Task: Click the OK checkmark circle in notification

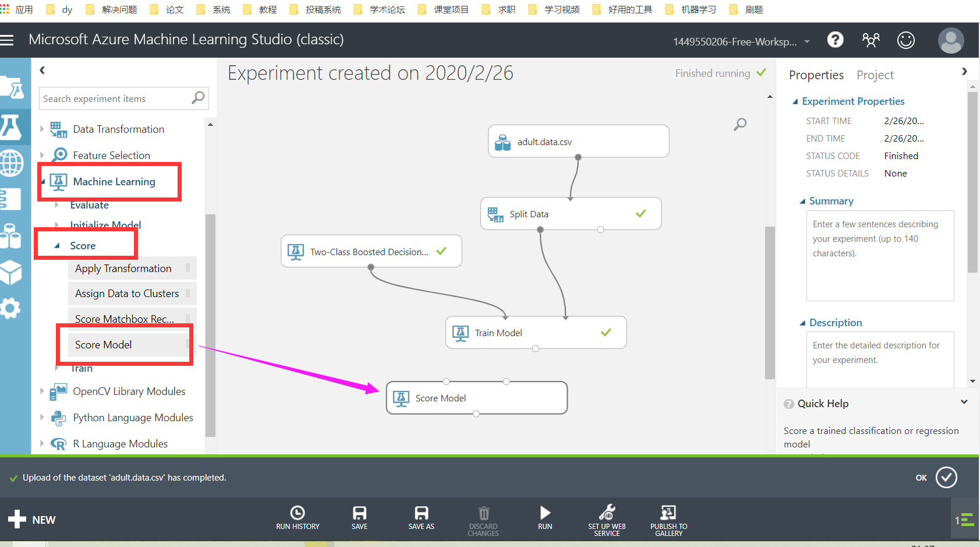Action: click(946, 477)
